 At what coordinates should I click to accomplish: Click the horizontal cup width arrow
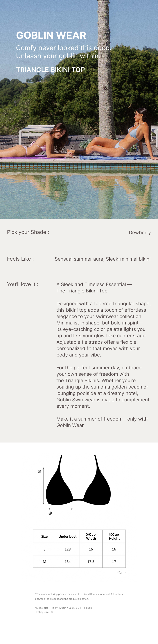click(x=60, y=509)
